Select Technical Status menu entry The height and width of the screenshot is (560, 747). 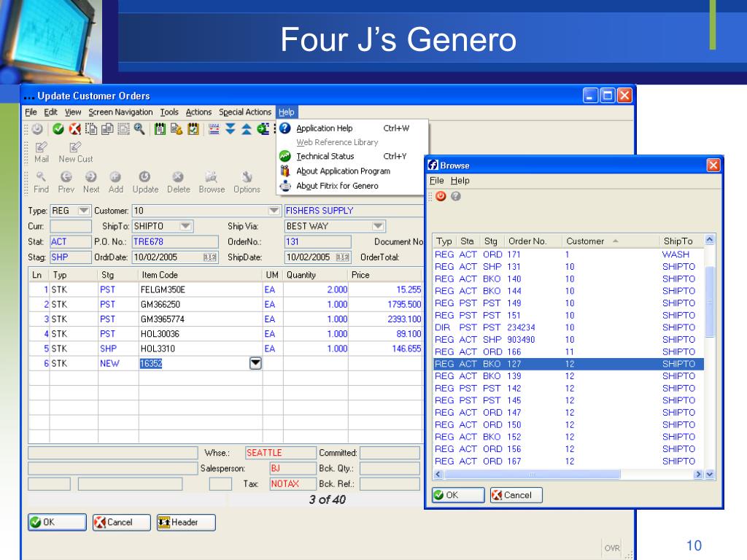[x=352, y=156]
